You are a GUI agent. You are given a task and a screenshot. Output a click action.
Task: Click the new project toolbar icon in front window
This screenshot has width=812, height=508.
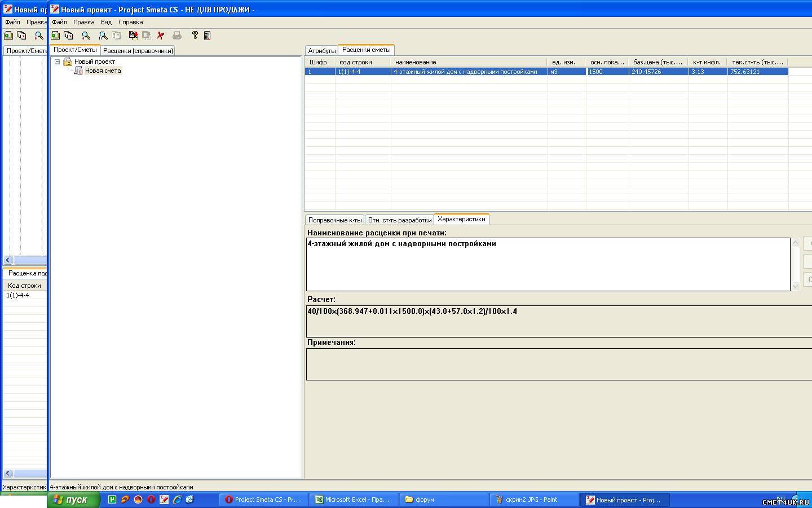55,36
